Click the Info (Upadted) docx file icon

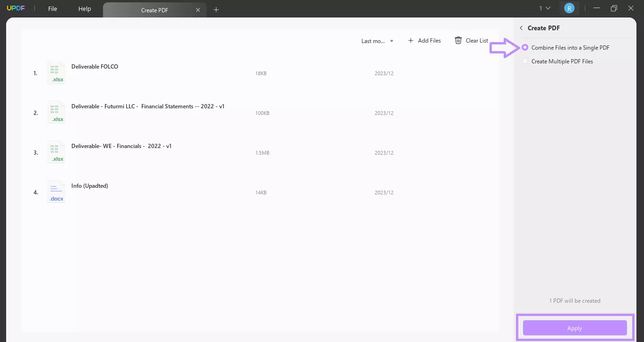(x=56, y=192)
